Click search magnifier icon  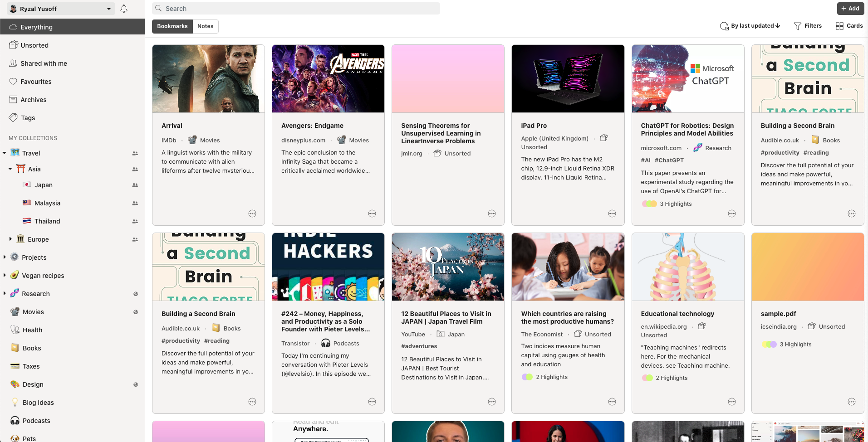click(158, 8)
